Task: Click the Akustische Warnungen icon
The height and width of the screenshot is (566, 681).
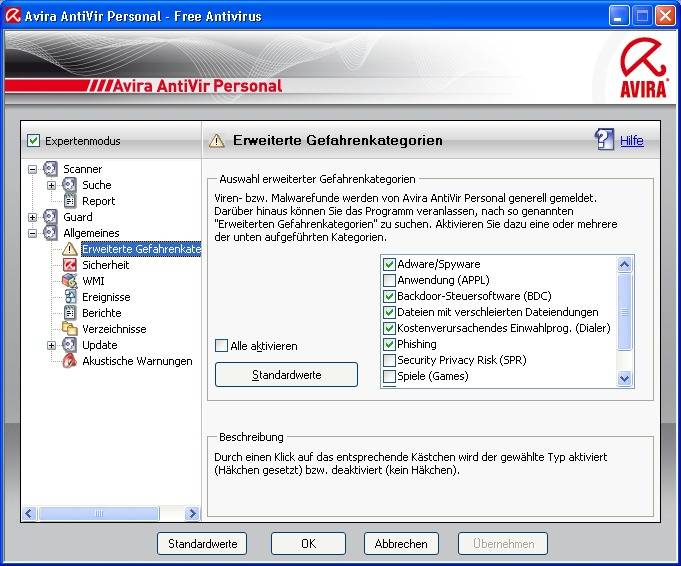Action: pos(69,361)
